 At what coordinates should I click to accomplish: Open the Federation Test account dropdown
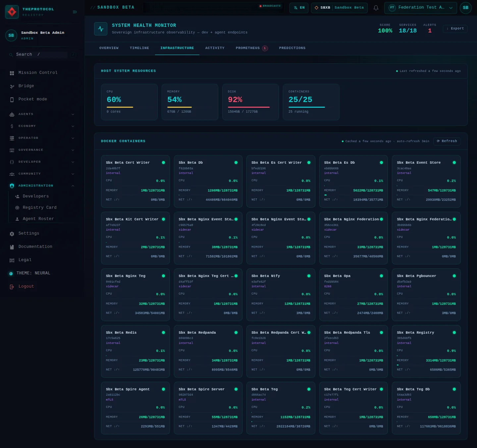(421, 8)
